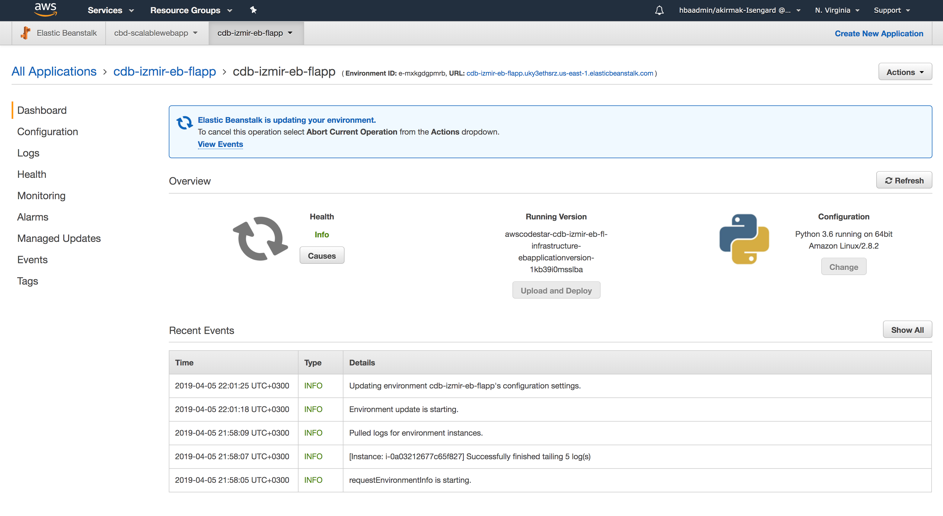This screenshot has height=516, width=943.
Task: Click the large health refresh arrows icon
Action: (260, 239)
